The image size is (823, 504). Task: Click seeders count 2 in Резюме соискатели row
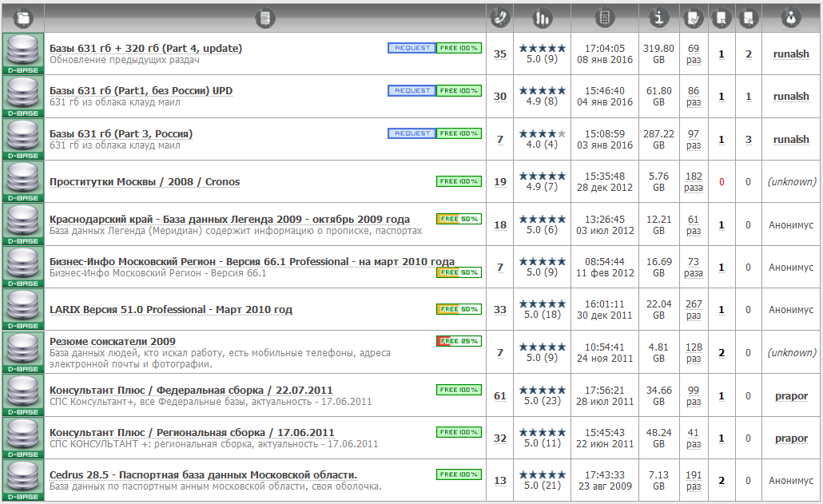(722, 353)
